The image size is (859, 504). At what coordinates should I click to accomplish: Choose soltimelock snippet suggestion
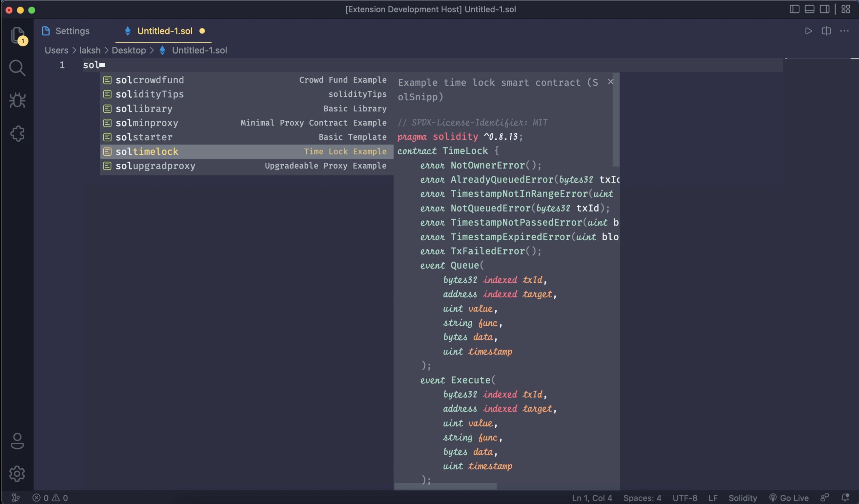[x=247, y=151]
